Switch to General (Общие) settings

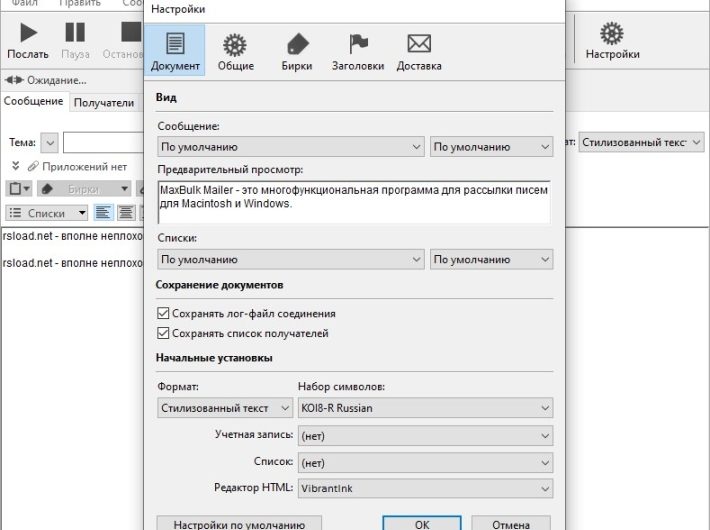pyautogui.click(x=235, y=51)
